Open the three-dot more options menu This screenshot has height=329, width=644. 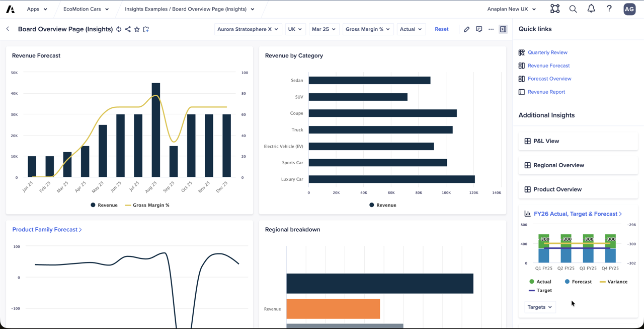(x=491, y=29)
